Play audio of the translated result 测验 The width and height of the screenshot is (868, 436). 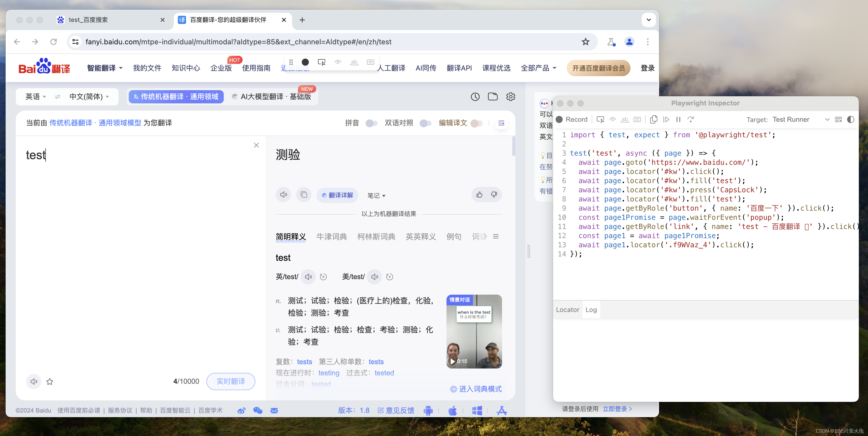pyautogui.click(x=283, y=195)
